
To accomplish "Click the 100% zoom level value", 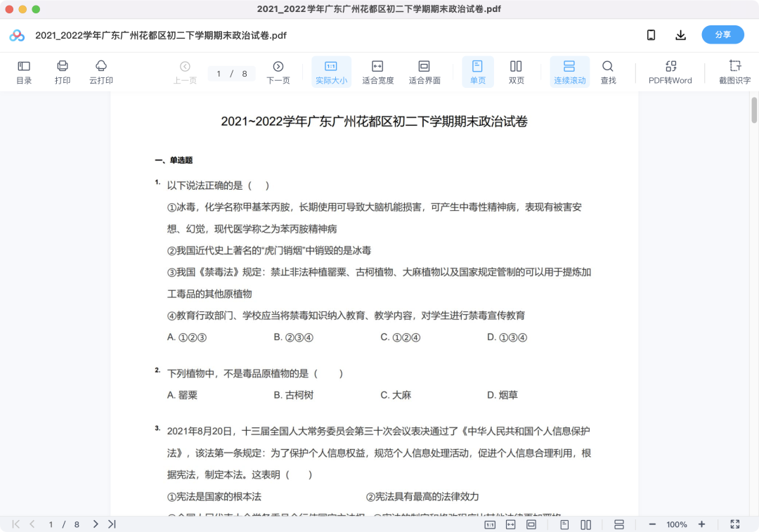I will (677, 524).
